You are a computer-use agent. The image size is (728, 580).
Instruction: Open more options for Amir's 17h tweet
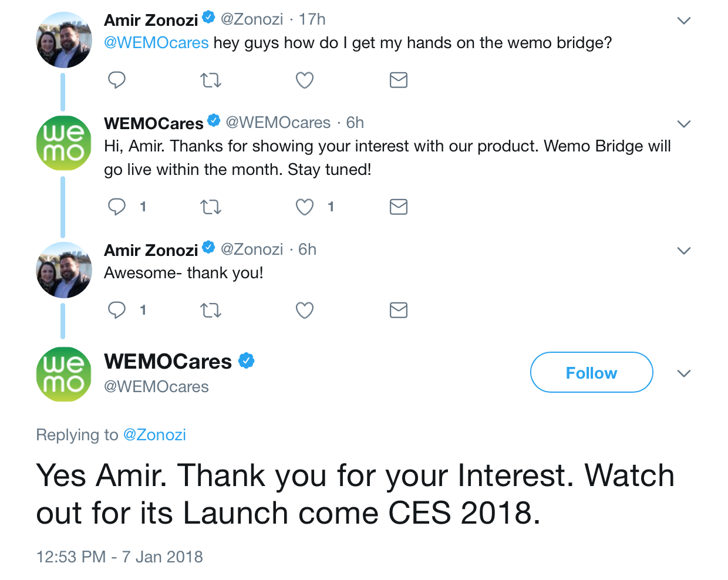point(683,21)
